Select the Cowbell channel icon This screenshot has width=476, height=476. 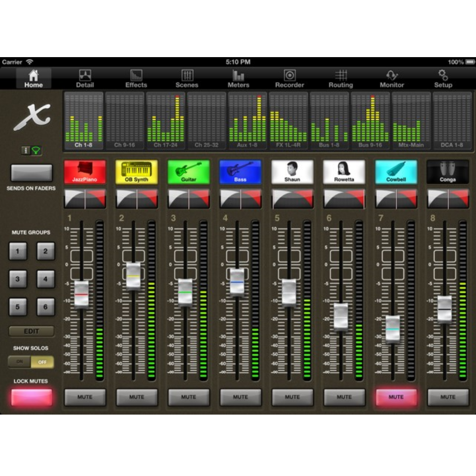pyautogui.click(x=396, y=171)
